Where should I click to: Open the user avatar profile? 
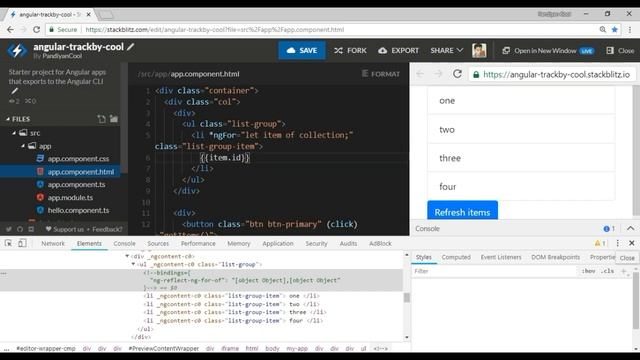[x=479, y=51]
